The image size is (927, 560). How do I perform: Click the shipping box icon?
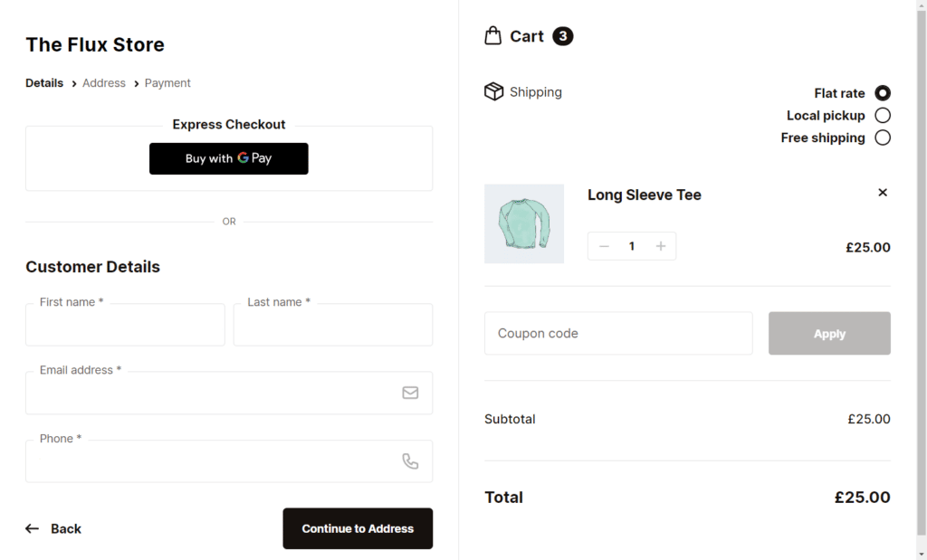493,90
